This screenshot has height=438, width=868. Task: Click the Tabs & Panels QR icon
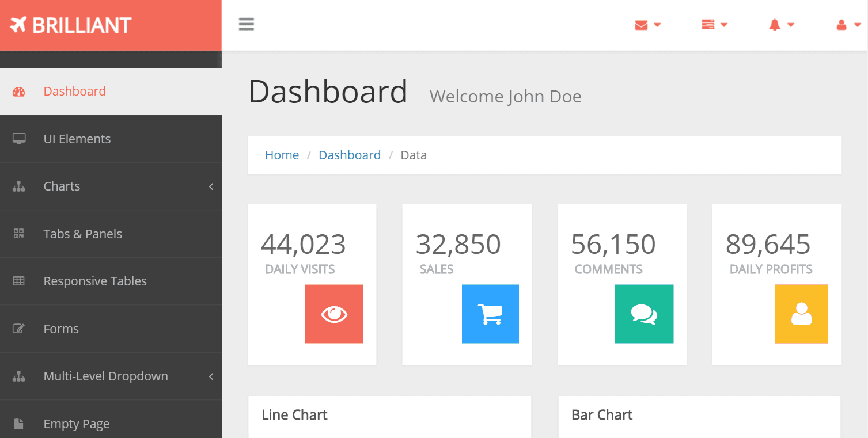pos(19,234)
